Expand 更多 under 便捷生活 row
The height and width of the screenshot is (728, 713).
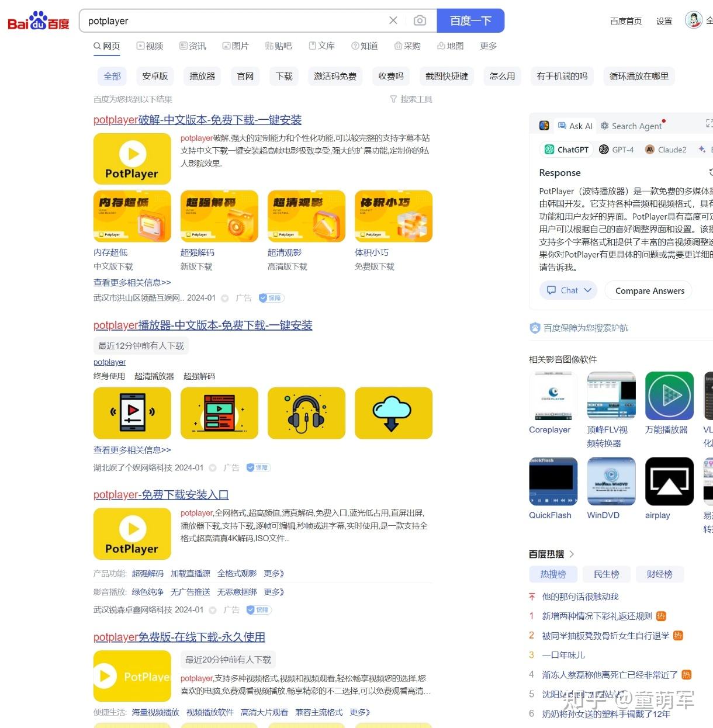(360, 712)
